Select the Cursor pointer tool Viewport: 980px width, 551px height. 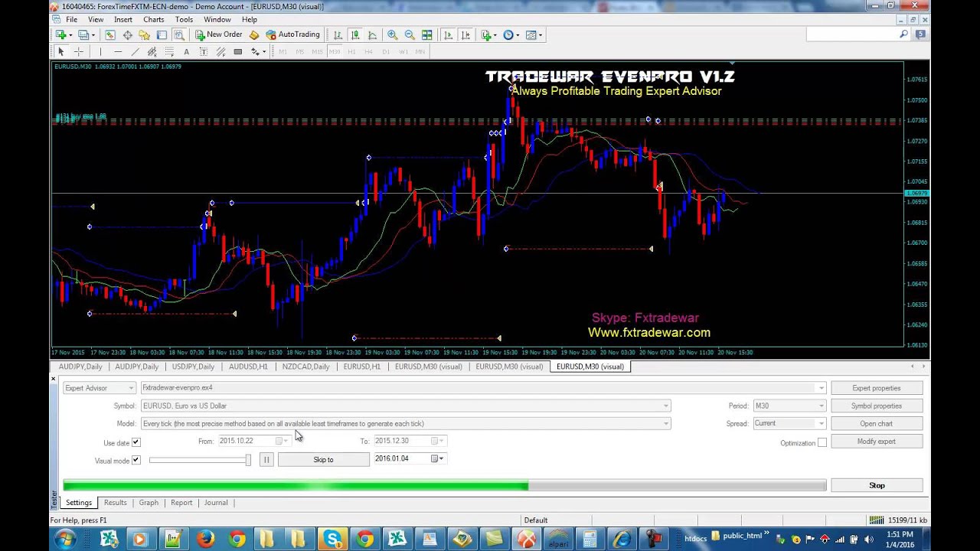61,51
